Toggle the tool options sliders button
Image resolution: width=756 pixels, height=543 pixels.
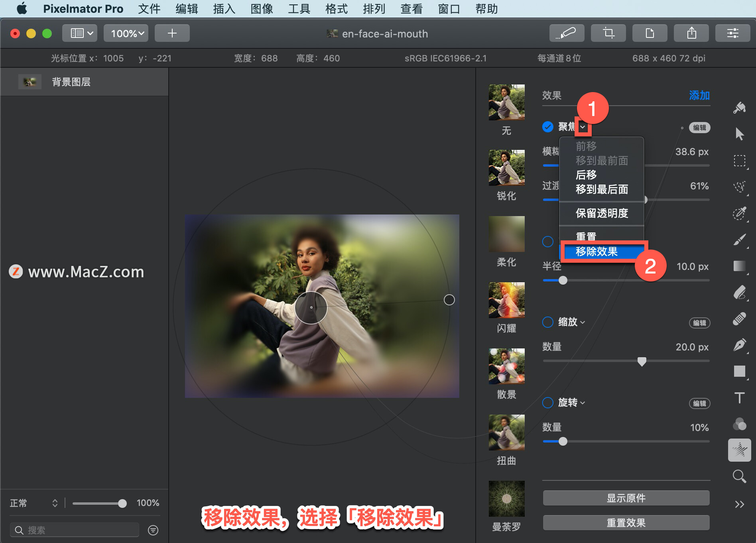pos(732,33)
